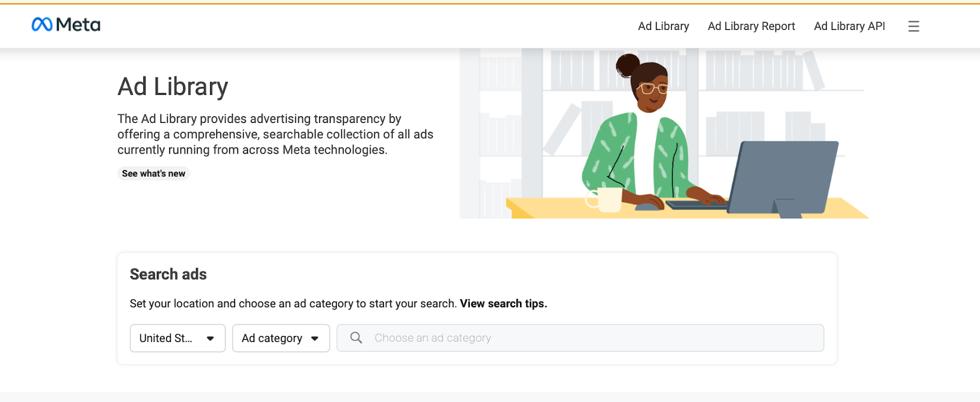Expand the country selector chevron
Screen dimensions: 980x402
tap(211, 338)
